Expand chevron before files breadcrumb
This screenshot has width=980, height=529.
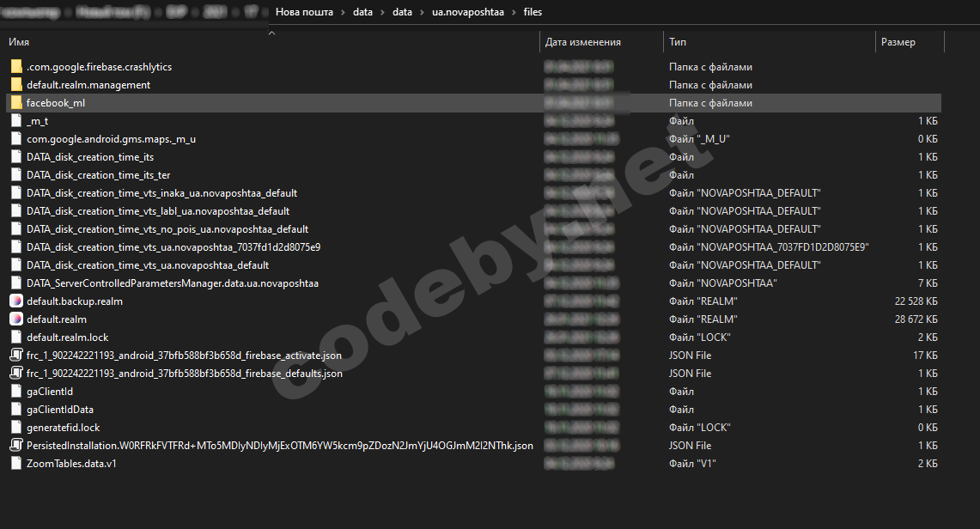point(514,13)
